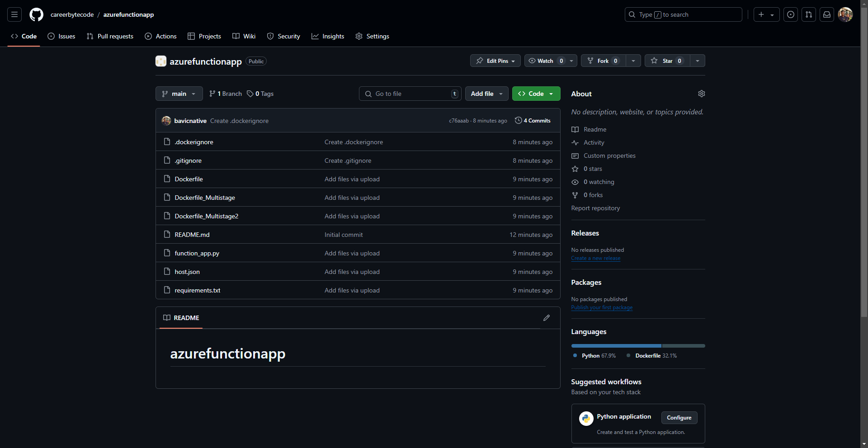
Task: Configure the Python application workflow
Action: (679, 418)
